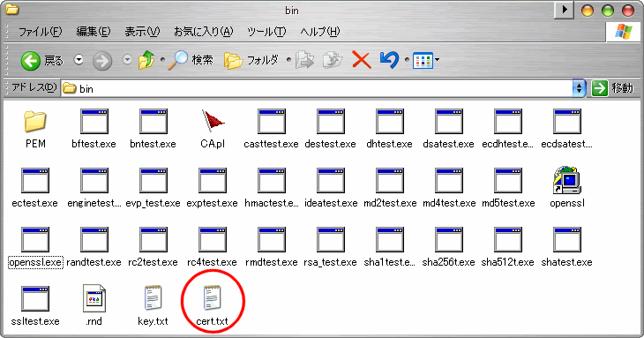Expand the forward history dropdown
The height and width of the screenshot is (338, 644).
(127, 60)
